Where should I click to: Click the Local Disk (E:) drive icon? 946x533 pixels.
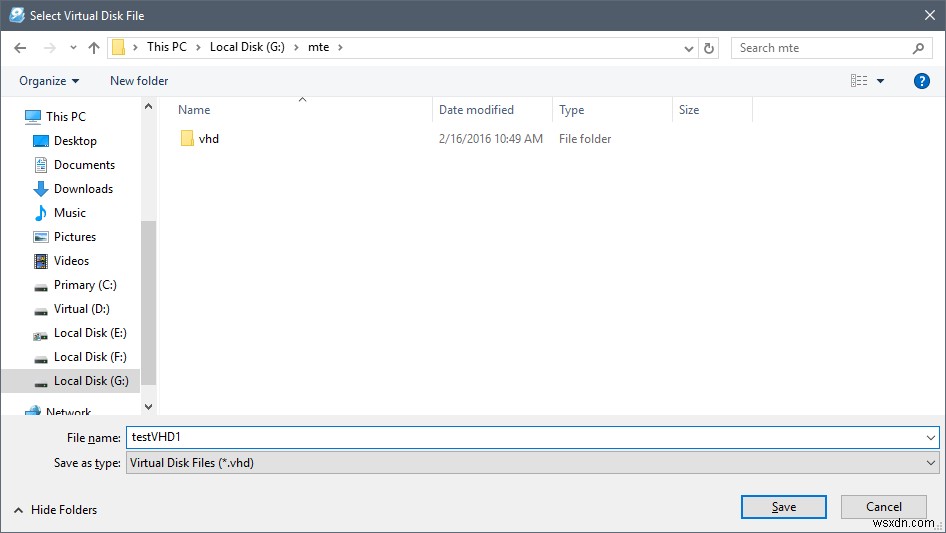tap(40, 336)
